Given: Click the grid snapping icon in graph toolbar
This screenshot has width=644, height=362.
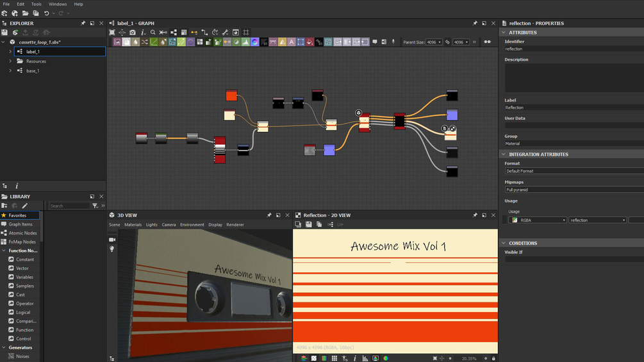Looking at the screenshot, I should pos(245,33).
